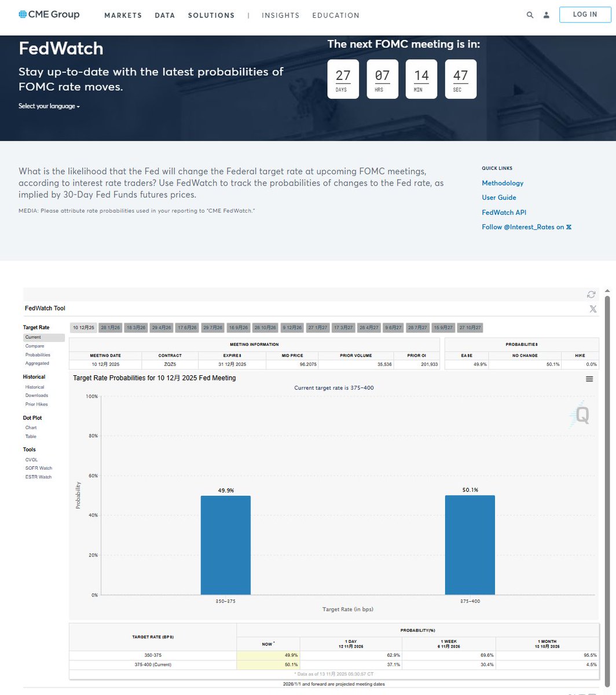Open the search magnifier icon
The width and height of the screenshot is (616, 695).
(x=530, y=15)
